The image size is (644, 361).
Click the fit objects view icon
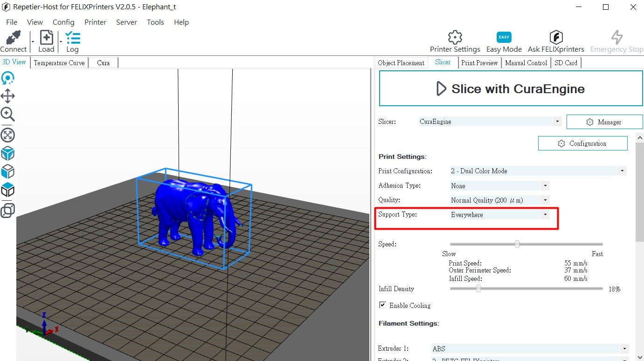(8, 135)
